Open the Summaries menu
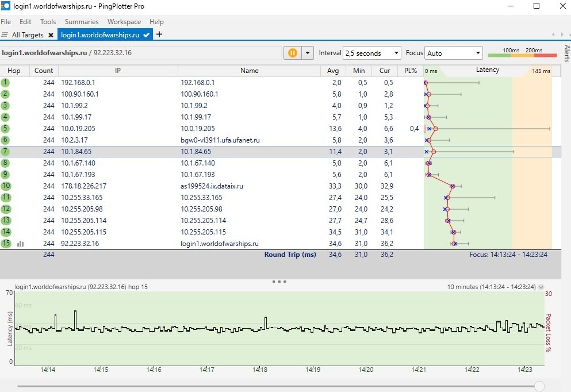 [82, 22]
